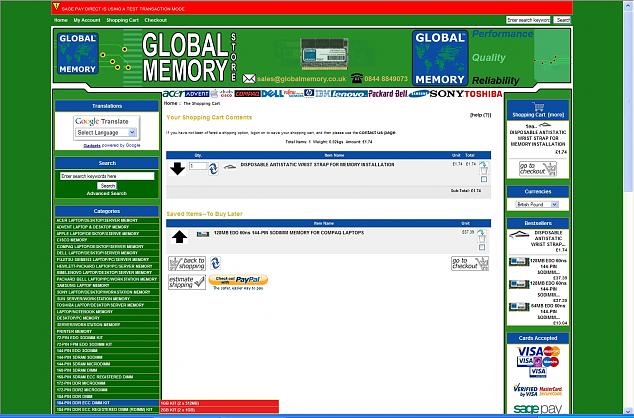Click go to checkout button below cart
Image resolution: width=634 pixels, height=418 pixels.
click(x=470, y=264)
